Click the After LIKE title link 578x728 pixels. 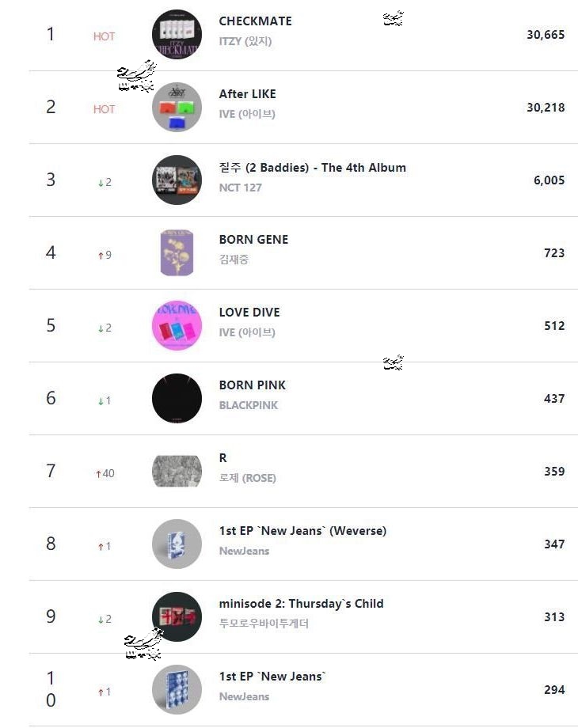pyautogui.click(x=247, y=94)
